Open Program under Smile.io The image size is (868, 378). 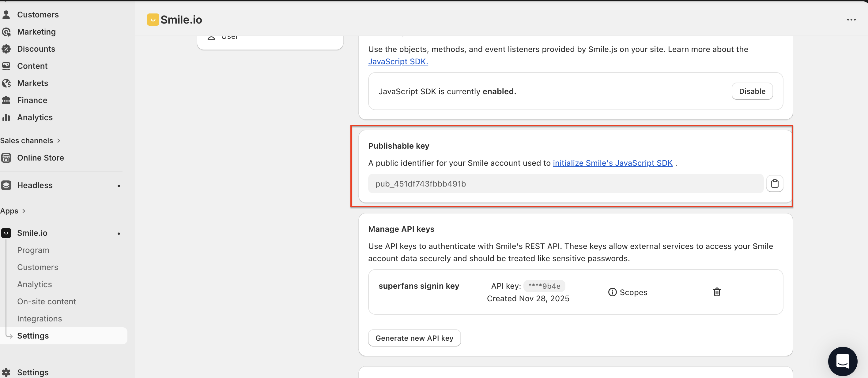tap(33, 250)
